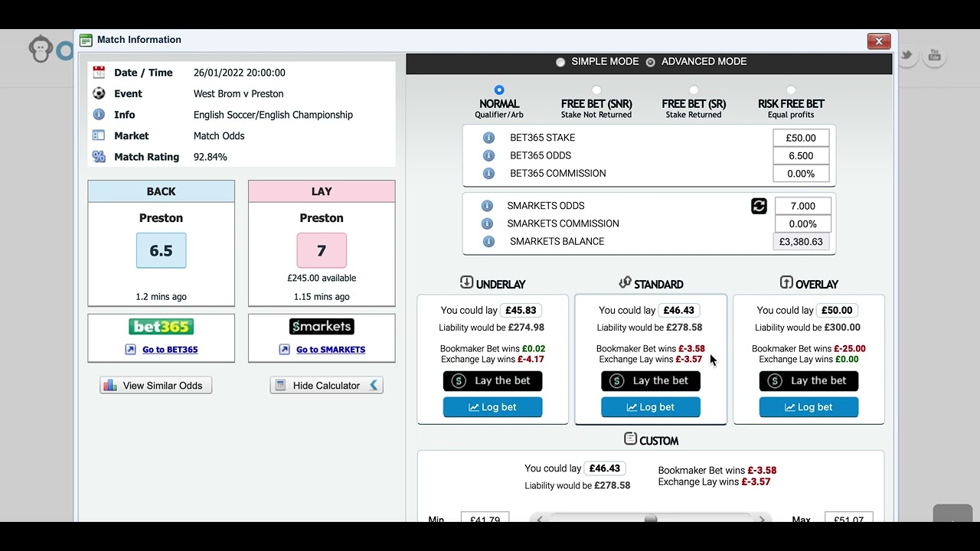The image size is (980, 551).
Task: Click the Underlay down-arrow icon
Action: (466, 282)
